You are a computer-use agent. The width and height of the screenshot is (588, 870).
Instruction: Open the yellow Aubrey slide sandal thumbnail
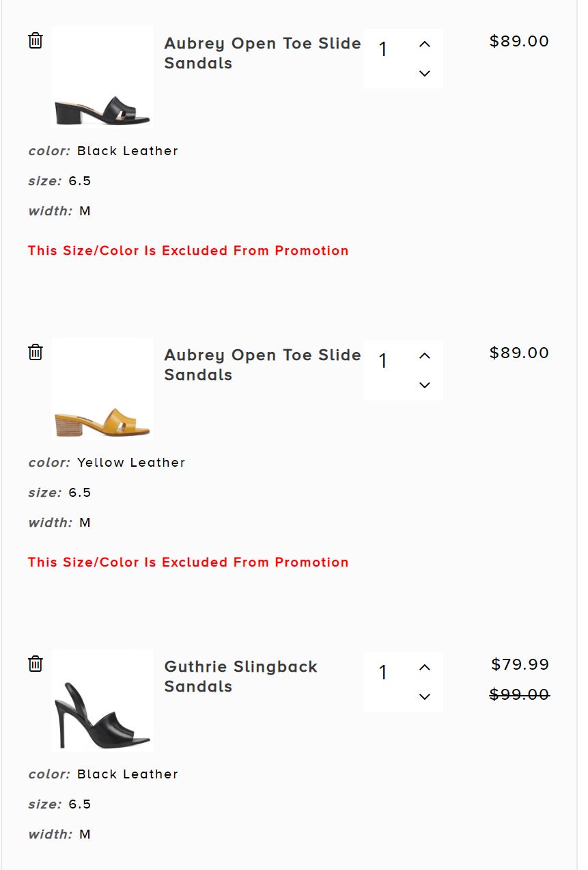coord(102,390)
